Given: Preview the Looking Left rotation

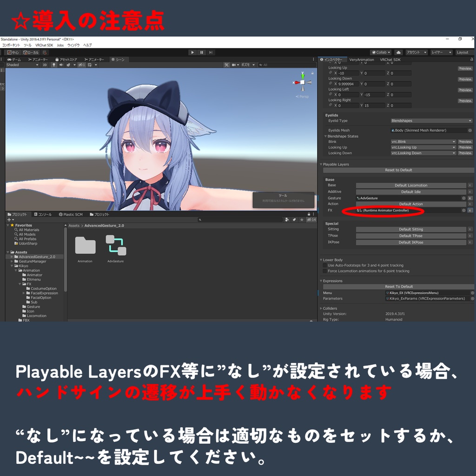Looking at the screenshot, I should [465, 90].
